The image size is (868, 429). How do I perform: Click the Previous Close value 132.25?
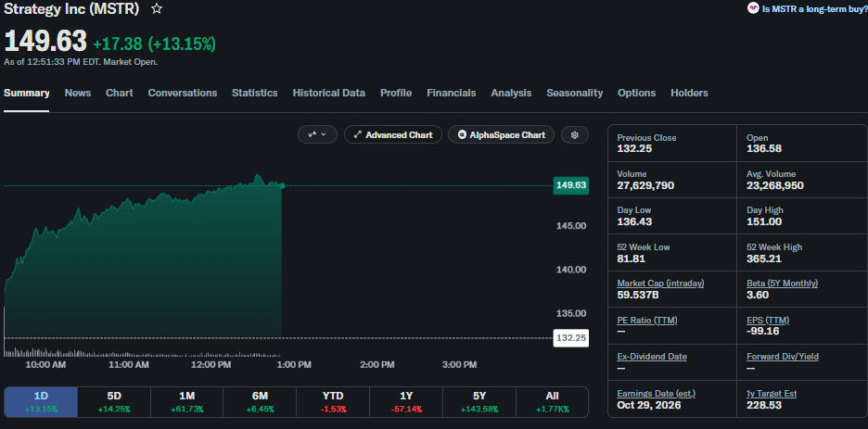click(x=634, y=148)
